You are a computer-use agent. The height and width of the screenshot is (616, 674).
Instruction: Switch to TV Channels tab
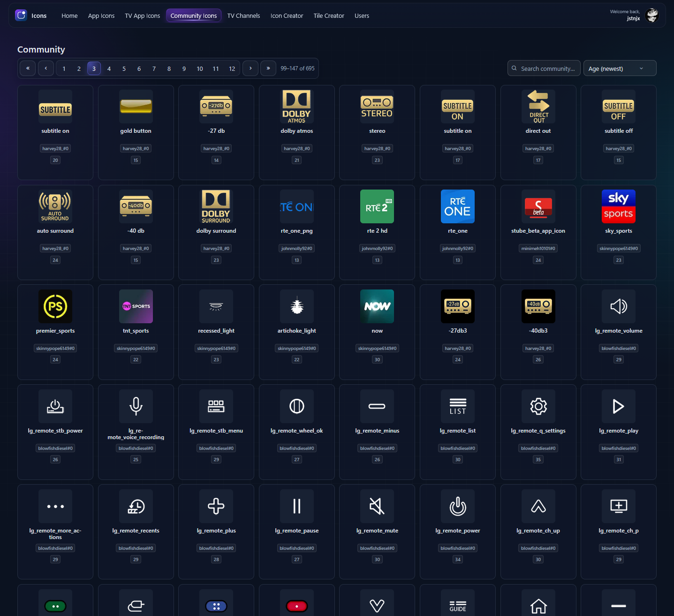pos(243,15)
